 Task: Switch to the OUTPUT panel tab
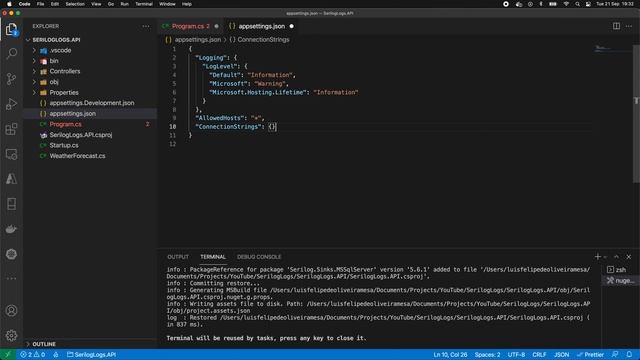coord(178,257)
